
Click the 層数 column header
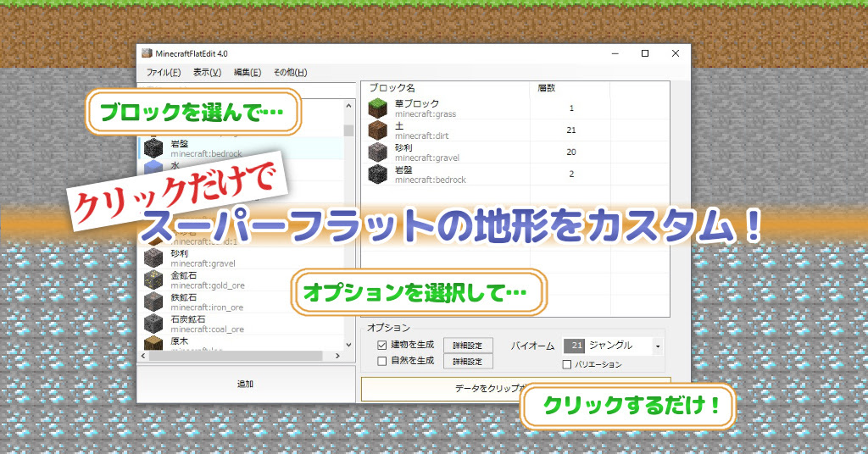pyautogui.click(x=547, y=88)
